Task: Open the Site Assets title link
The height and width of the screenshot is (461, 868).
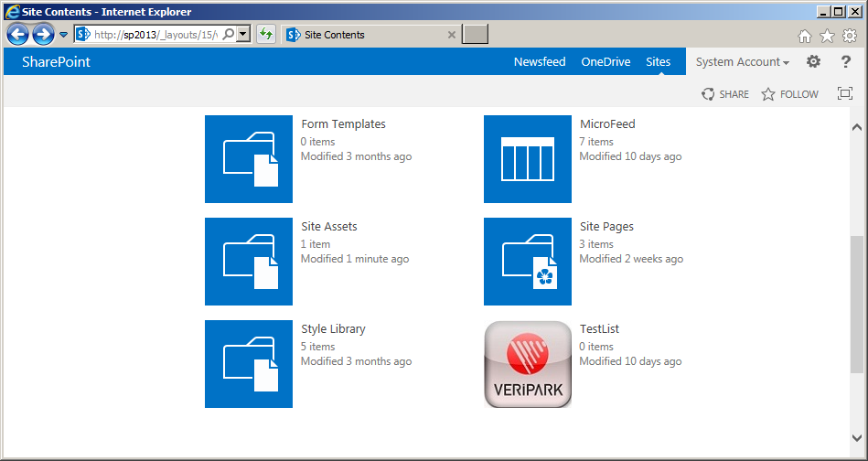Action: point(329,226)
